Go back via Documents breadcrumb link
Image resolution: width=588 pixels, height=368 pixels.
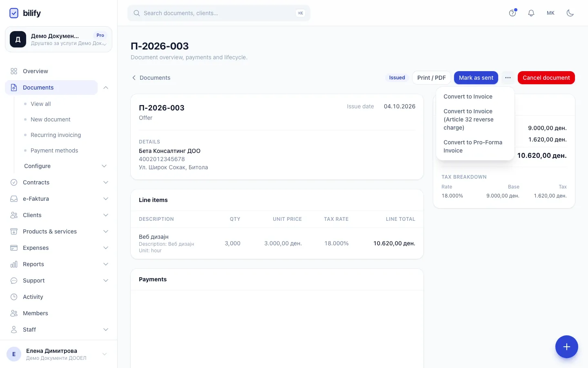(x=151, y=78)
